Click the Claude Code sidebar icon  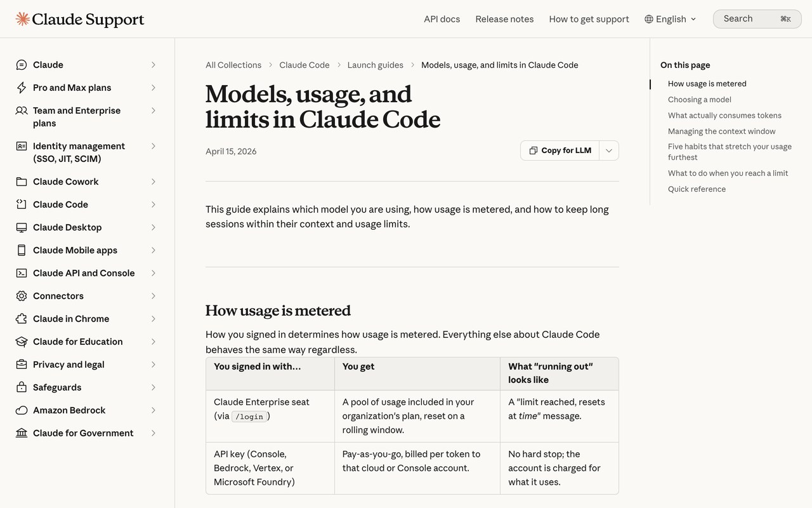tap(22, 204)
